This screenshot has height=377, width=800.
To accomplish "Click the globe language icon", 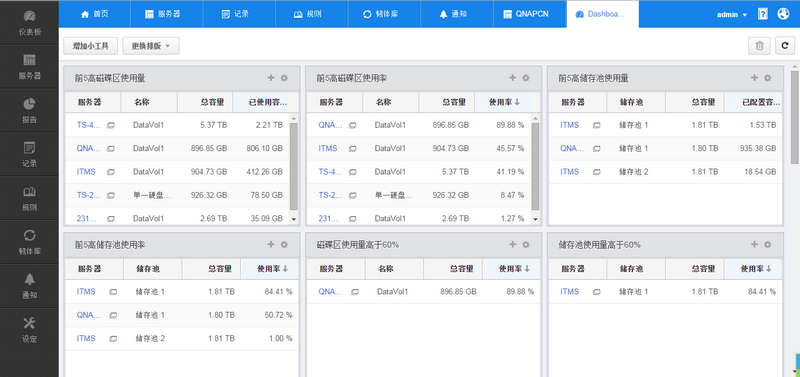I will pyautogui.click(x=784, y=14).
